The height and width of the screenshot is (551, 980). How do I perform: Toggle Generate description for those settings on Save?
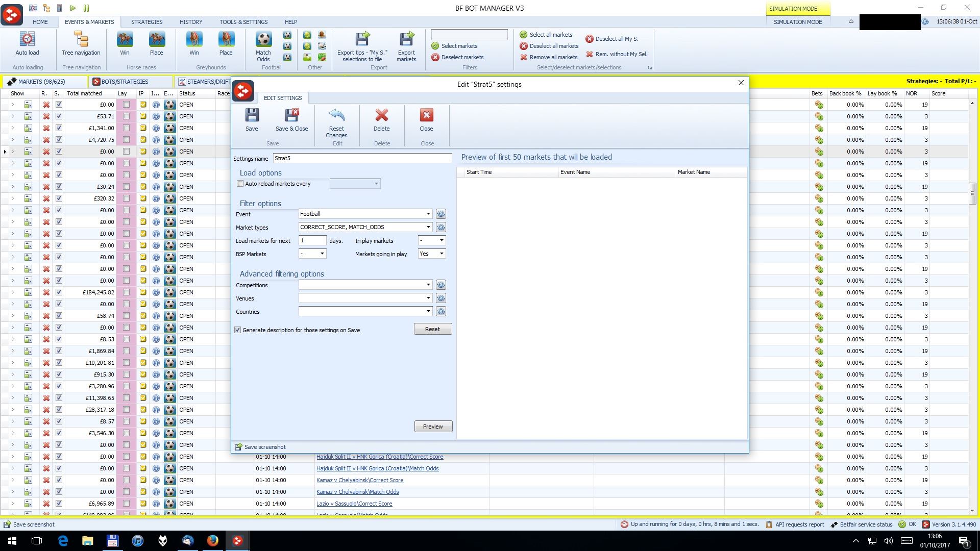(x=237, y=330)
